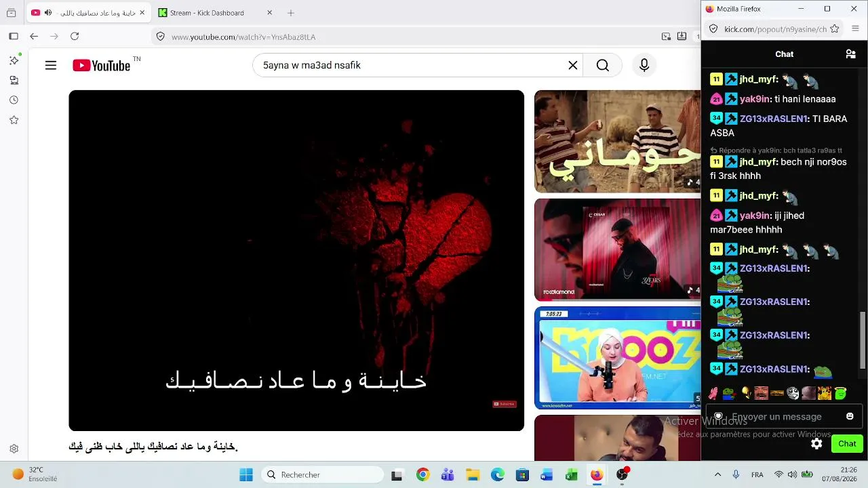Mute the YouTube tab's audio
This screenshot has height=488, width=868.
point(48,13)
